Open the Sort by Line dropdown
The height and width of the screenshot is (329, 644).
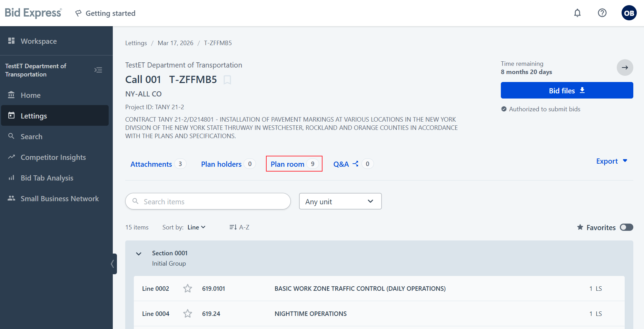click(x=196, y=227)
